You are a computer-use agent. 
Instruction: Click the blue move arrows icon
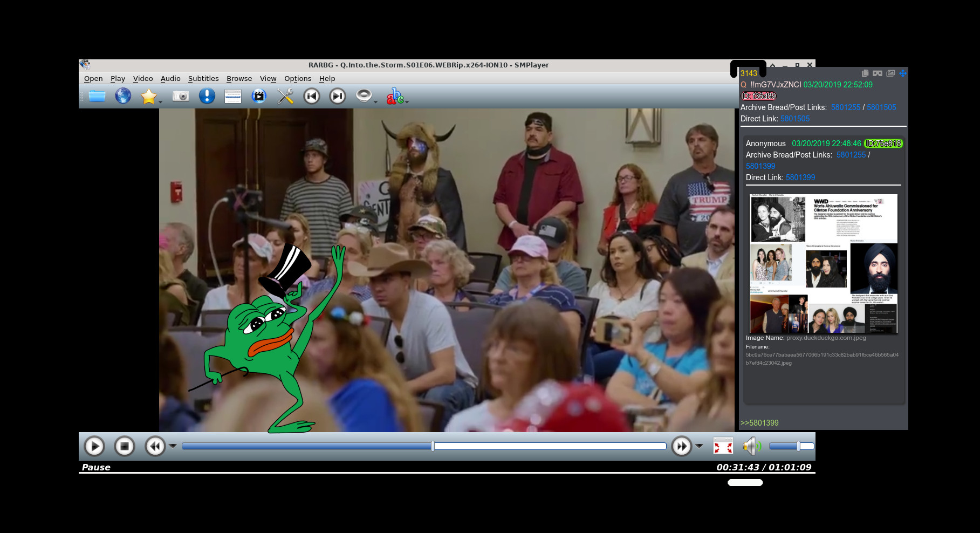(x=903, y=73)
